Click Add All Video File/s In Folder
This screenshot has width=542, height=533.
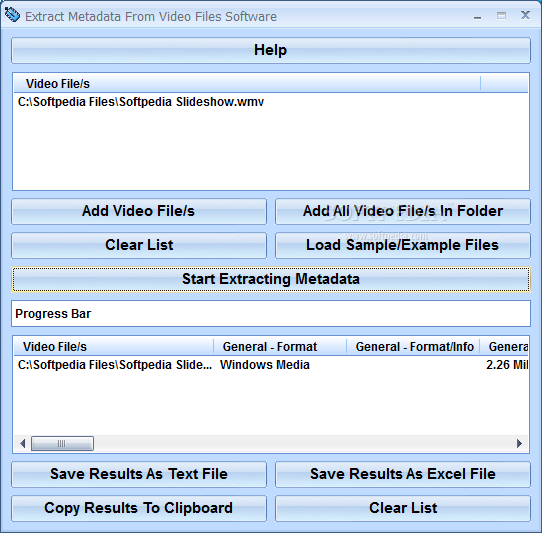tap(403, 211)
